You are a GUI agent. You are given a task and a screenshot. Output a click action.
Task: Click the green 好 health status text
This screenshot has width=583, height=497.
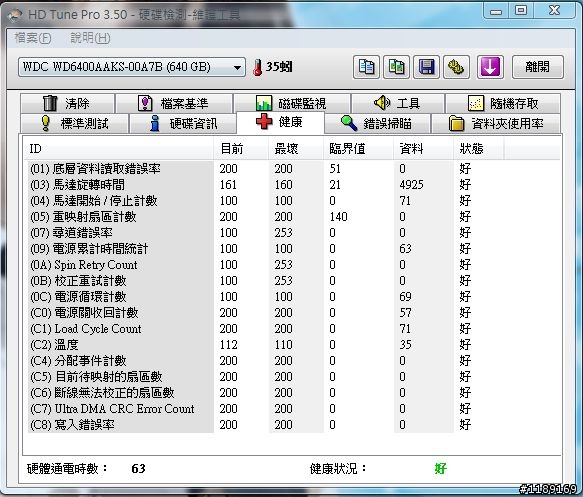click(x=441, y=468)
